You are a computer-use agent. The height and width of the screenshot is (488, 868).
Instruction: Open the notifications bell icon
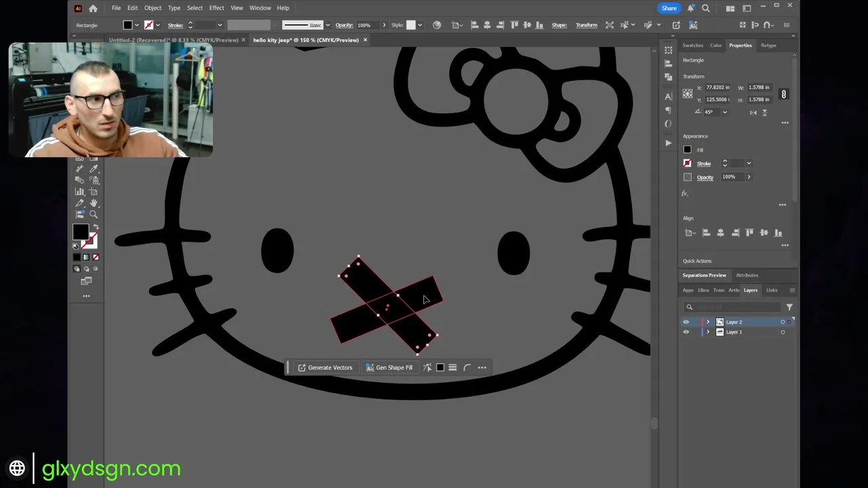point(692,8)
